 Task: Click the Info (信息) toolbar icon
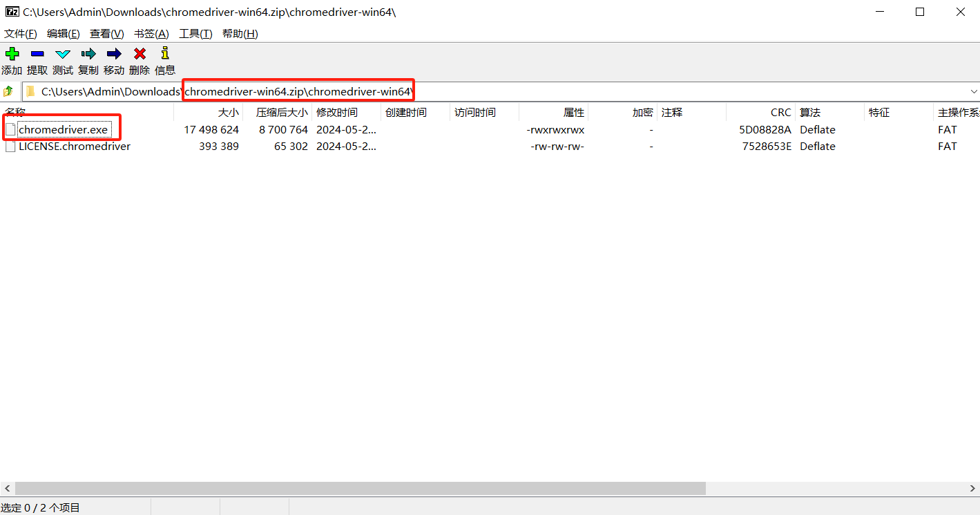164,53
